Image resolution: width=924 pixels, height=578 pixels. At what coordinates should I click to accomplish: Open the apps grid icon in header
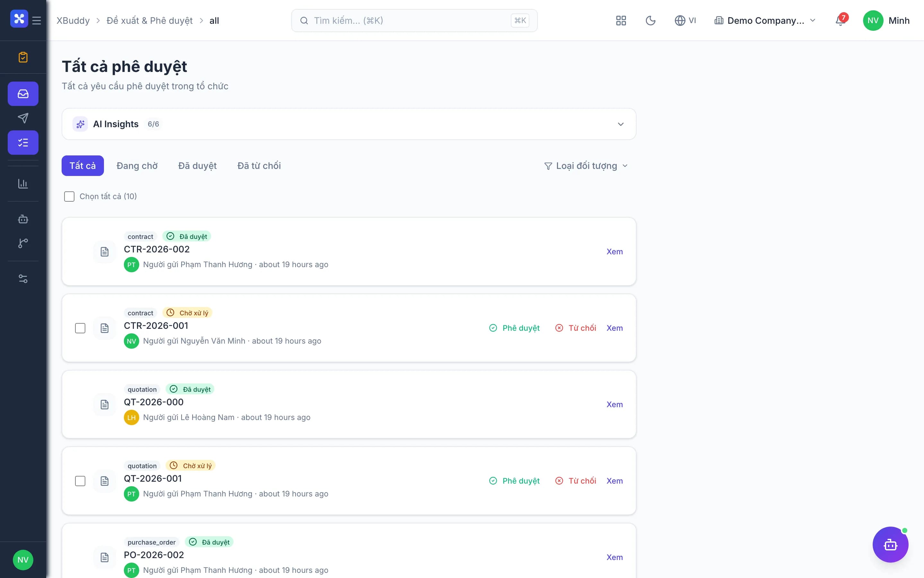tap(621, 21)
